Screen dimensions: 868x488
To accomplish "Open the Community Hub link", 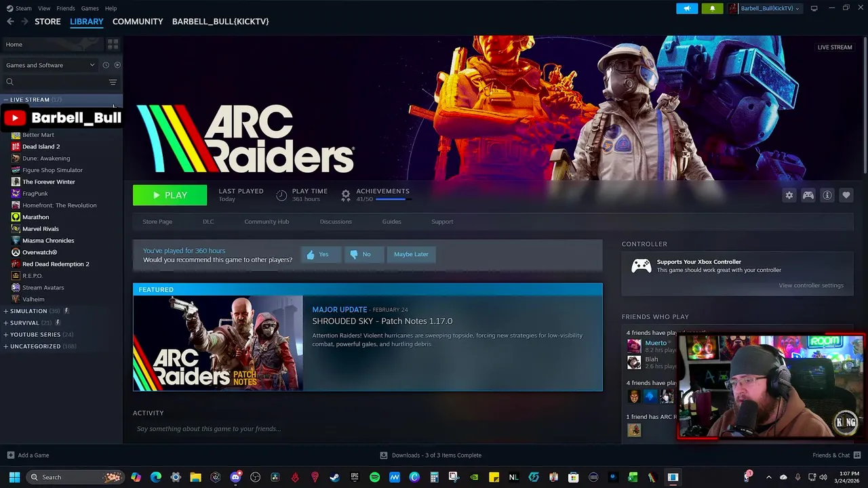I will pyautogui.click(x=267, y=222).
